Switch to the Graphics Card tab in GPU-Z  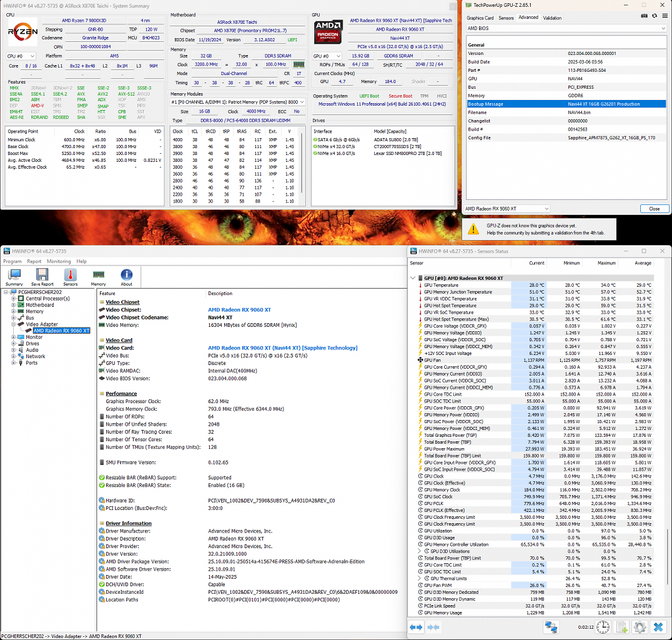click(x=480, y=18)
